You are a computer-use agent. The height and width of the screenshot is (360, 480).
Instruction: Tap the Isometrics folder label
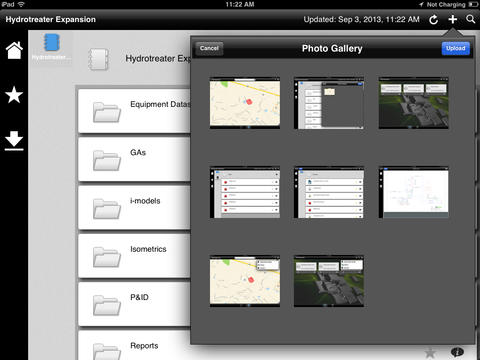148,249
